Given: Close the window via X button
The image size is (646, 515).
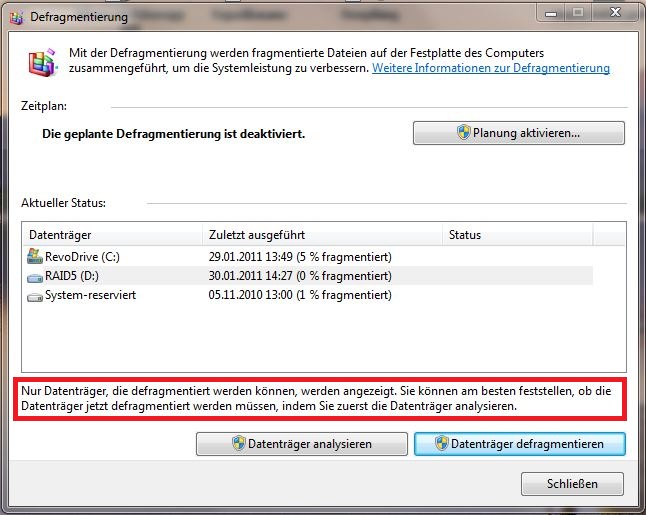Looking at the screenshot, I should [x=616, y=13].
